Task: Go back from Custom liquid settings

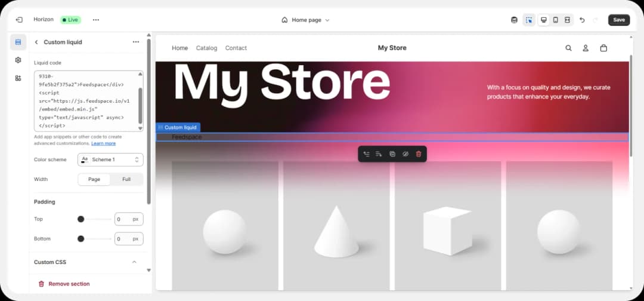Action: 36,42
